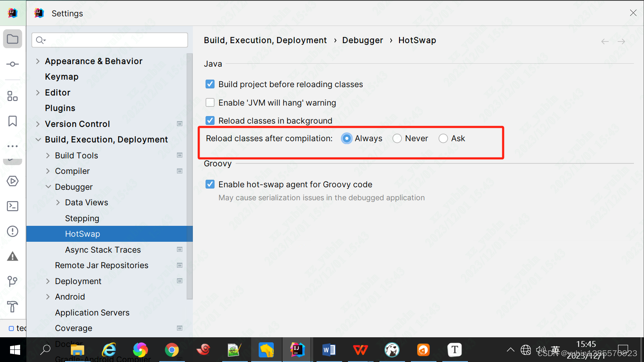The width and height of the screenshot is (644, 362).
Task: Launch Typora from the Windows taskbar
Action: click(x=454, y=350)
